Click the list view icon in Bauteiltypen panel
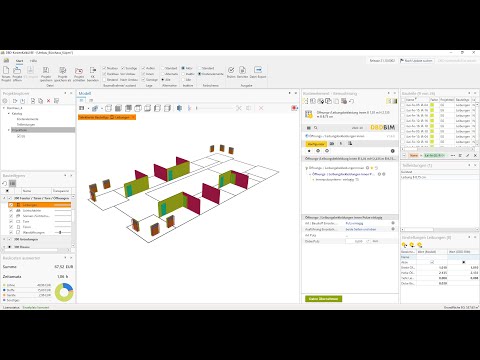Screen dimensions: 480x360 tap(12, 183)
